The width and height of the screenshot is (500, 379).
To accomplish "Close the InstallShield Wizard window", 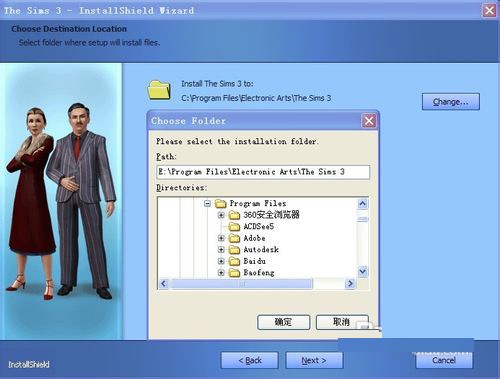I will (x=489, y=11).
